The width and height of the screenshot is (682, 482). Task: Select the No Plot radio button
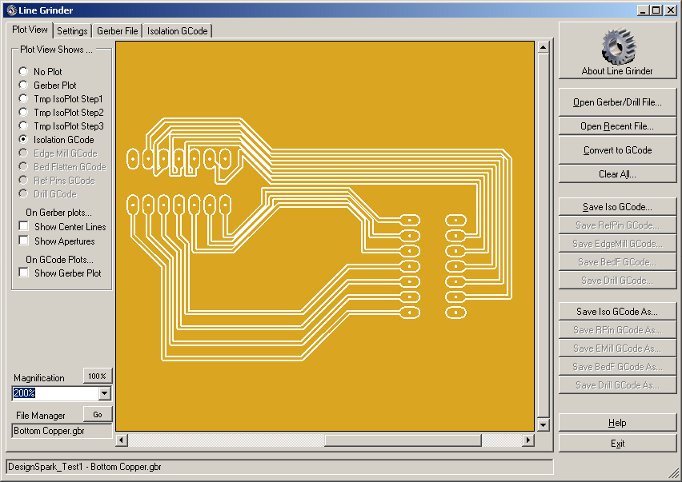(x=24, y=72)
